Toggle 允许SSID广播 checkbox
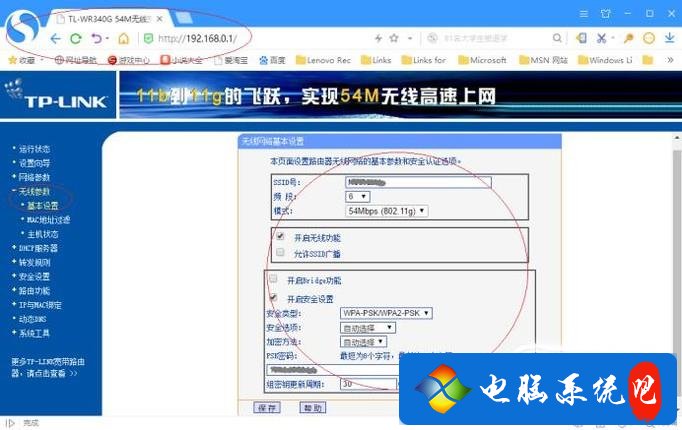Screen dimensions: 682x430 [x=280, y=252]
